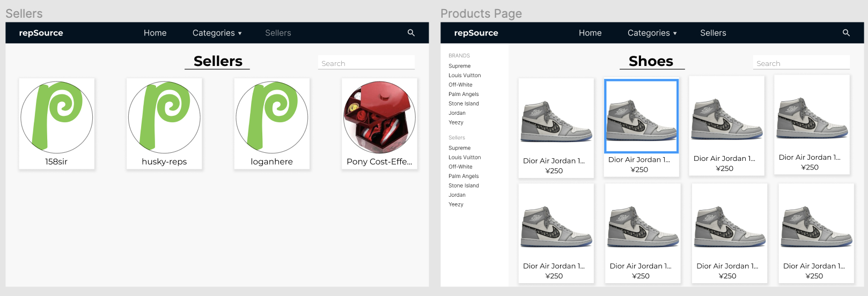Screen dimensions: 868x296
Task: Click the search magnifier icon in Sellers navbar
Action: pos(411,33)
